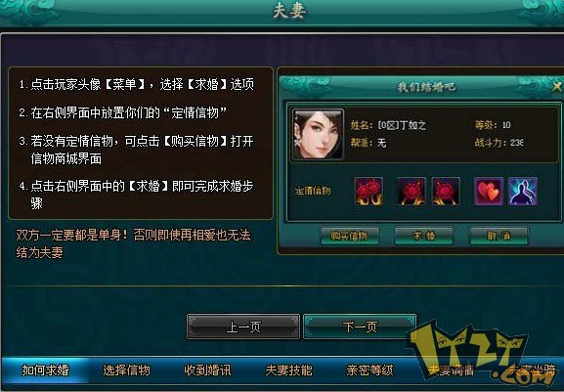Select the third rose token icon

(x=446, y=192)
